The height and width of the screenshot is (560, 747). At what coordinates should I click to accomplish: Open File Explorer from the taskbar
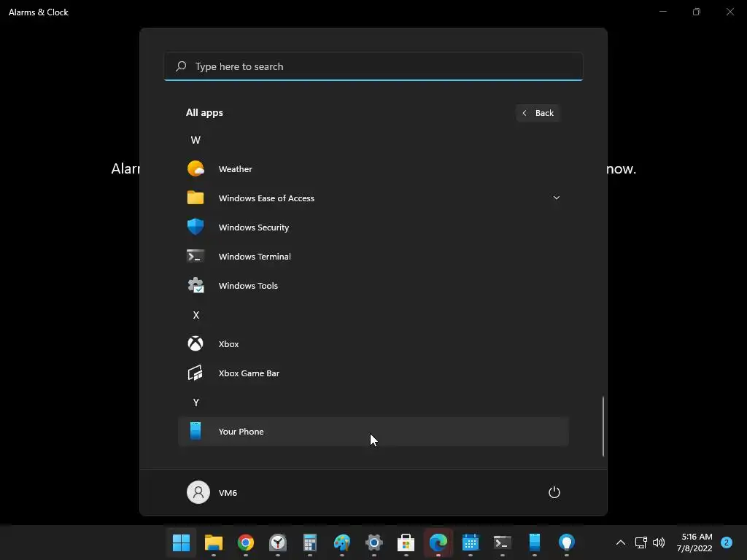tap(214, 542)
